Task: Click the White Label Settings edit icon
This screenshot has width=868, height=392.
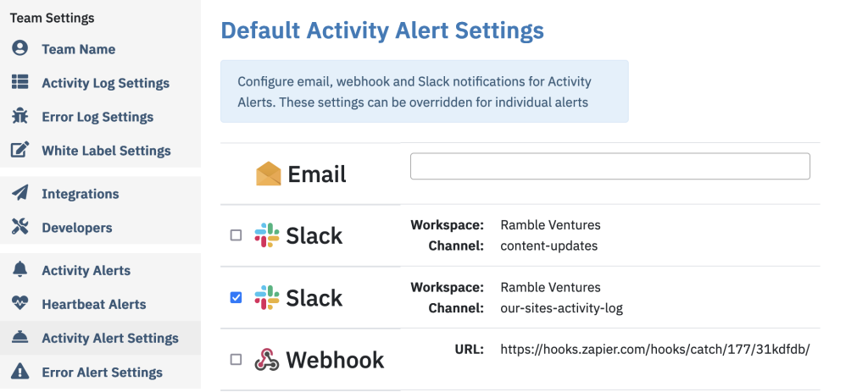Action: pos(20,150)
